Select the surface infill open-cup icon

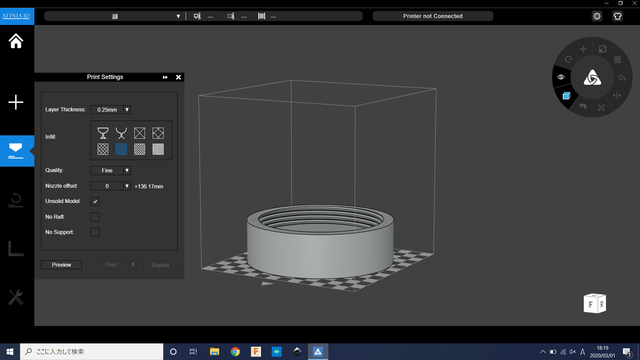click(x=121, y=133)
